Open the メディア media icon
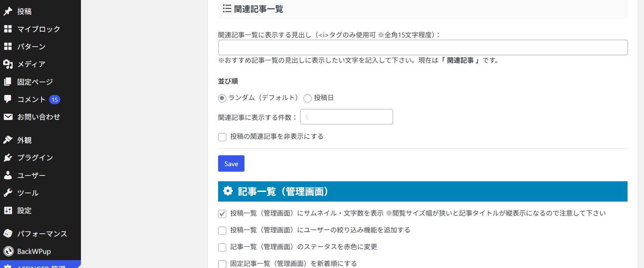Viewport: 644px width, 268px height. [8, 64]
